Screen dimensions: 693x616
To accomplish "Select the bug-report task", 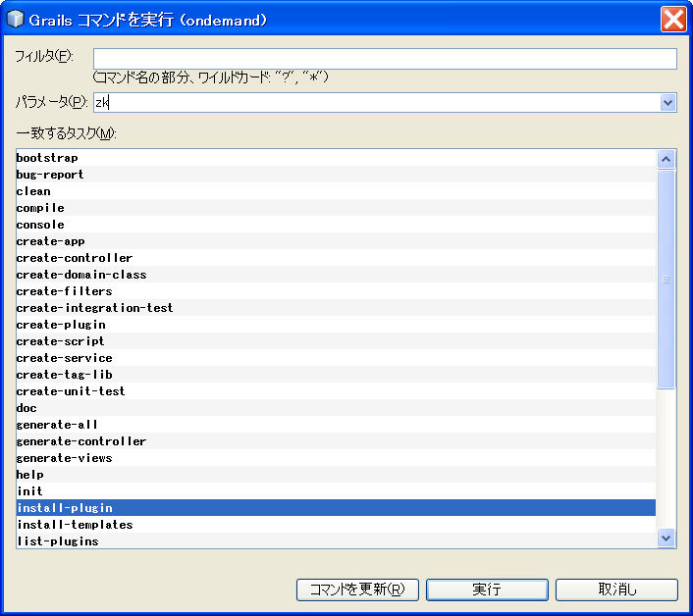I will (336, 175).
